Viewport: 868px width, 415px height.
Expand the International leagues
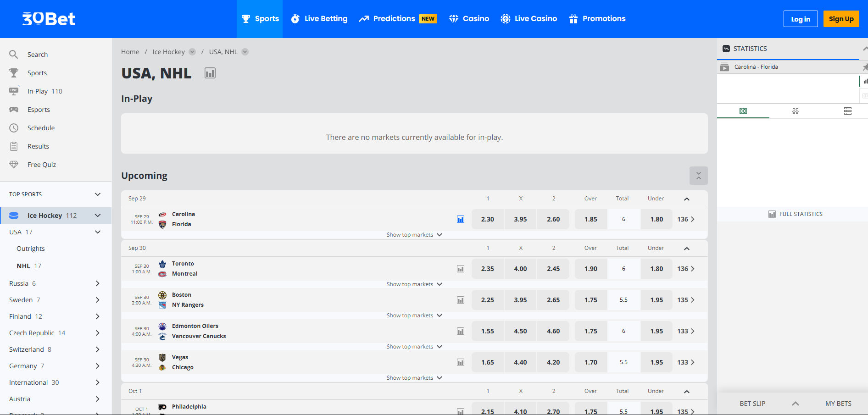point(98,382)
